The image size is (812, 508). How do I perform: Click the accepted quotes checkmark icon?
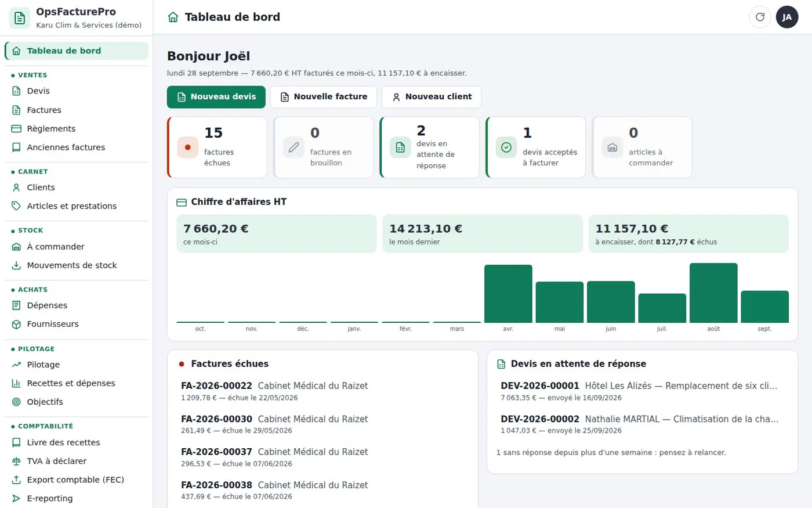(x=506, y=147)
